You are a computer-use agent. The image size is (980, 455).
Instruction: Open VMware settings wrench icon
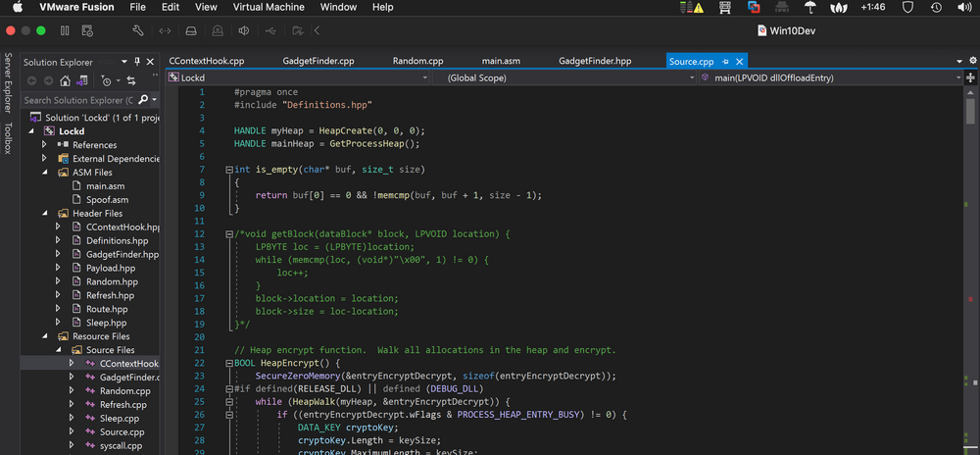point(139,30)
